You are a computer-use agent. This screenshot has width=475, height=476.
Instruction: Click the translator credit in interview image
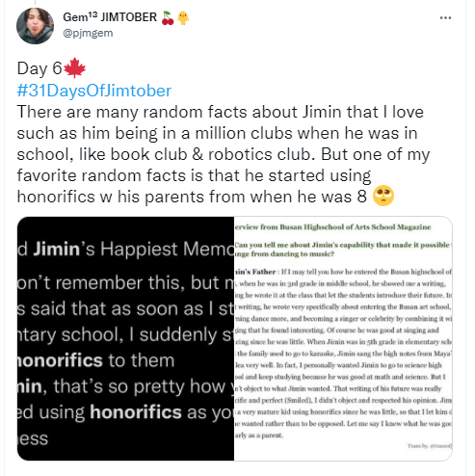[x=430, y=446]
